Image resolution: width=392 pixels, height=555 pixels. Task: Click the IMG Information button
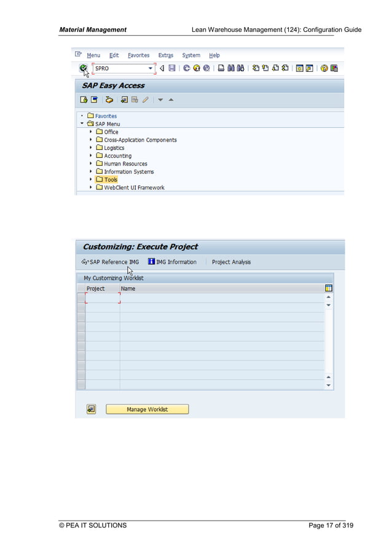tap(172, 262)
